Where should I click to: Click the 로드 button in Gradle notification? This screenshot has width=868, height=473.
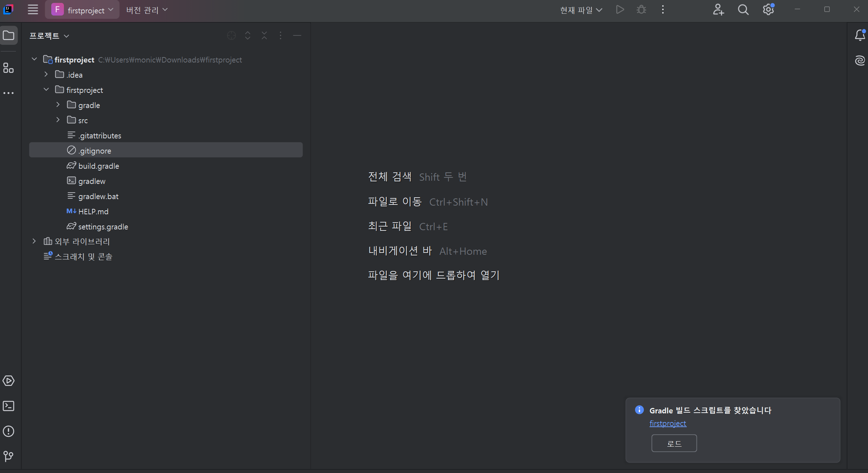[674, 443]
